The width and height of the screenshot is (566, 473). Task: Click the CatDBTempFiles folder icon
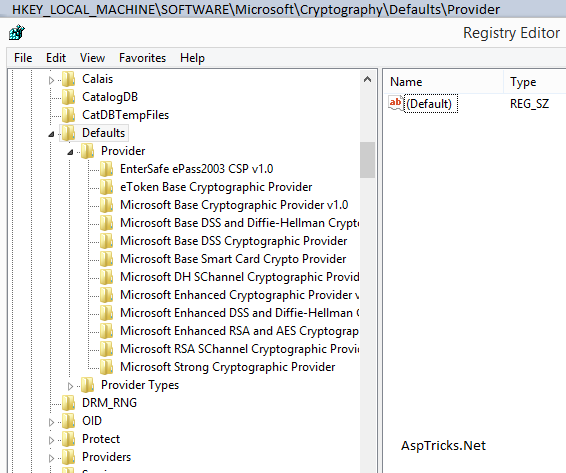click(x=68, y=115)
